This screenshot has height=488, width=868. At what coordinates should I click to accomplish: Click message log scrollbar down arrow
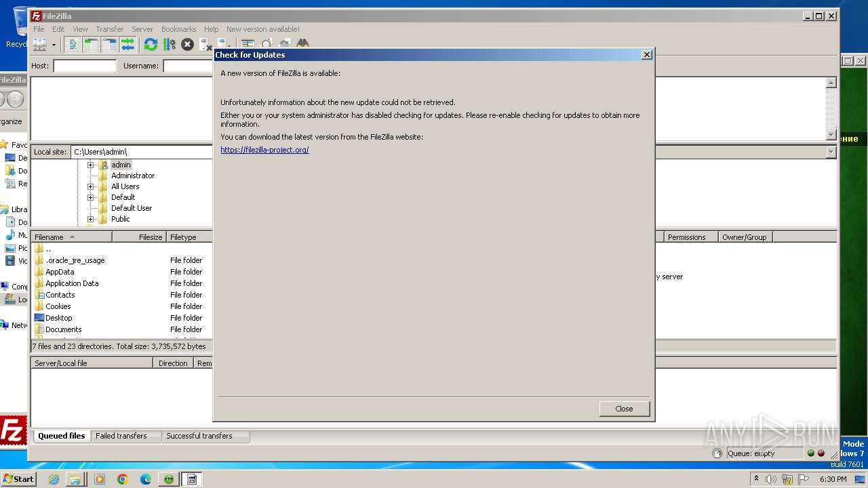click(x=831, y=135)
